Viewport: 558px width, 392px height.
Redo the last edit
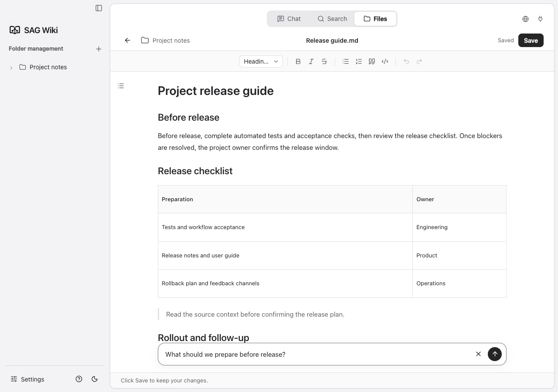coord(419,61)
